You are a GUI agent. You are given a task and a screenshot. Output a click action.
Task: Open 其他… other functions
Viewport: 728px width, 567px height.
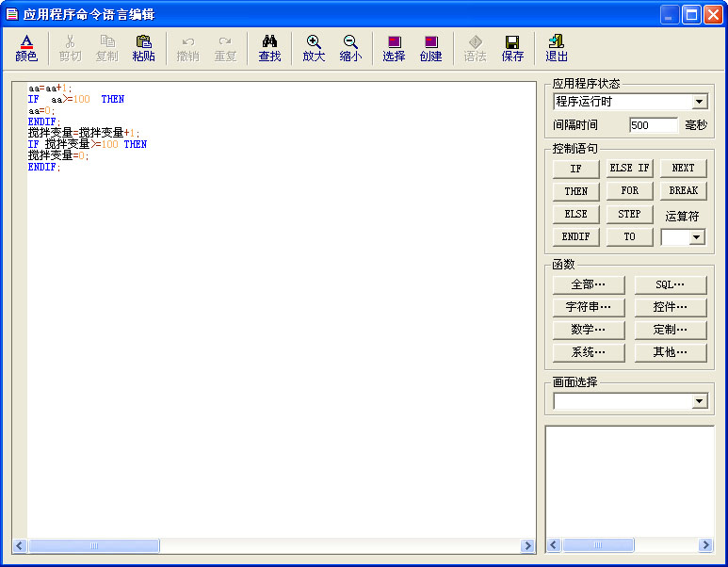coord(671,353)
